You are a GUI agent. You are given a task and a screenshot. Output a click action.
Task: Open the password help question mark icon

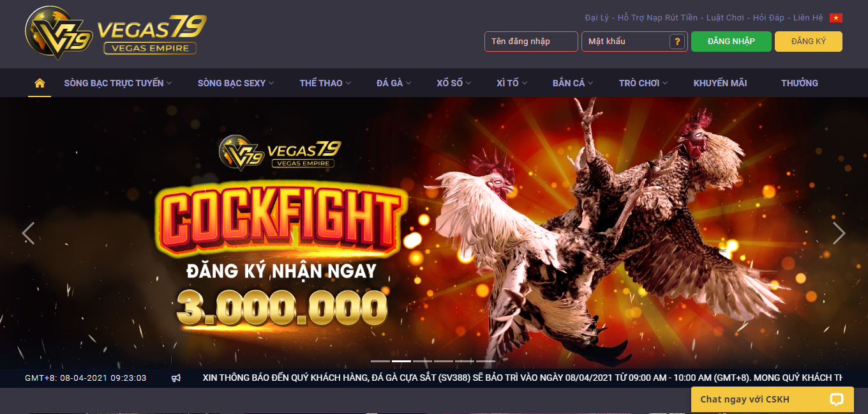pyautogui.click(x=677, y=42)
